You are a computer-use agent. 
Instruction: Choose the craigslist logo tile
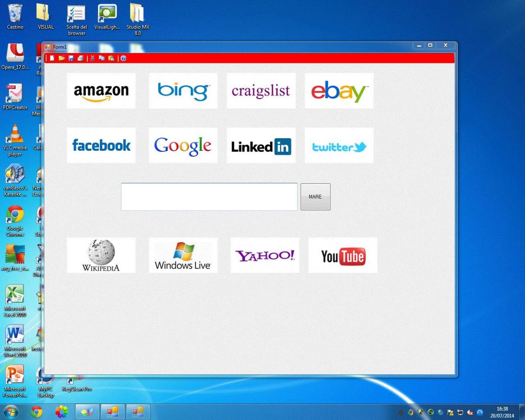261,91
